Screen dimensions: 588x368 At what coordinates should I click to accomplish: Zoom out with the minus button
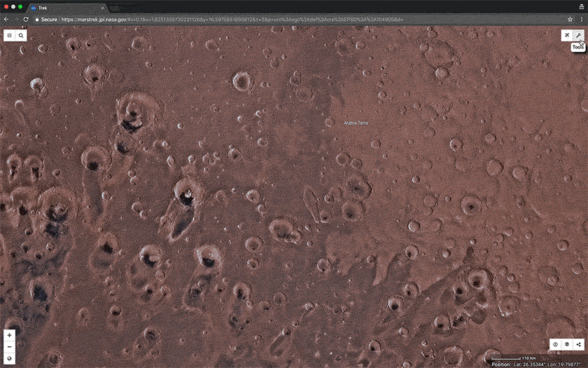(x=9, y=346)
